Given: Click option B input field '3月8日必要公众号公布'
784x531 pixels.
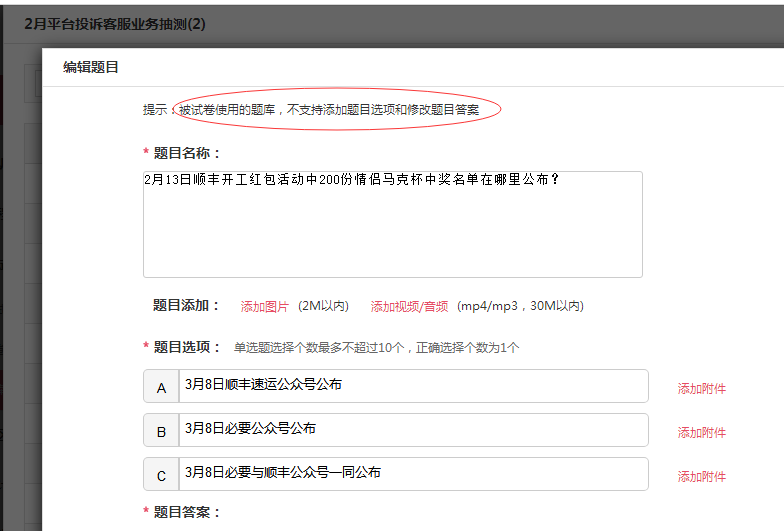Looking at the screenshot, I should click(x=414, y=430).
